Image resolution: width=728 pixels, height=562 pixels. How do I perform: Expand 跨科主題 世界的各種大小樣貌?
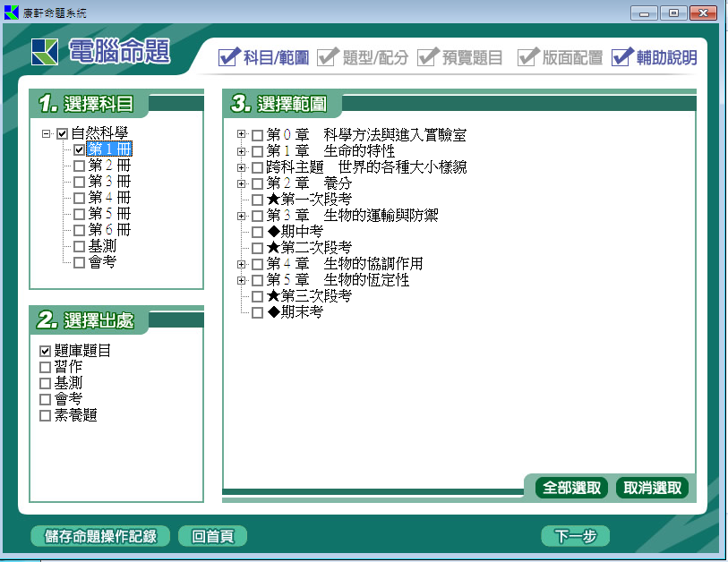[x=241, y=167]
